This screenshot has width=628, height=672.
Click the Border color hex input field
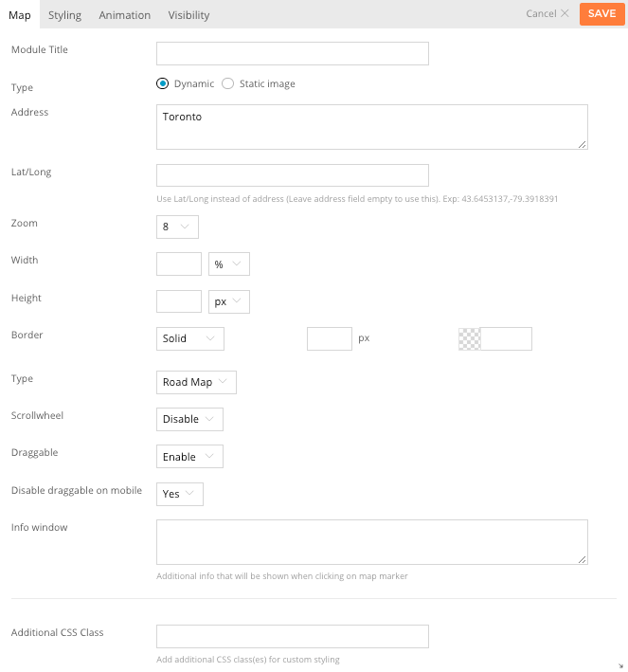[x=506, y=338]
